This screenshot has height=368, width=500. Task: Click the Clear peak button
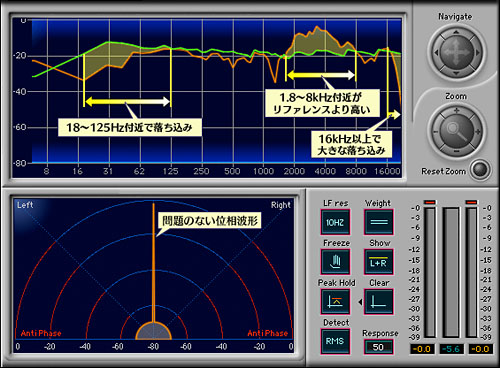click(379, 302)
